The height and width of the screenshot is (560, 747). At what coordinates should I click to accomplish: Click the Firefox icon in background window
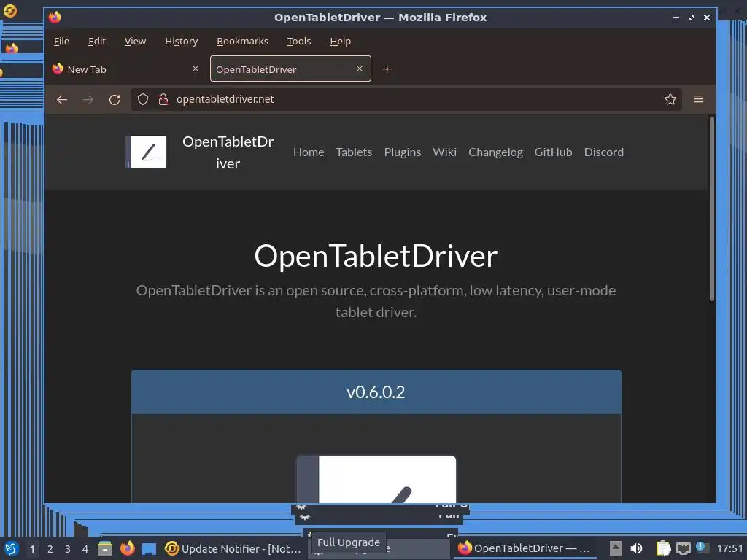pyautogui.click(x=12, y=48)
